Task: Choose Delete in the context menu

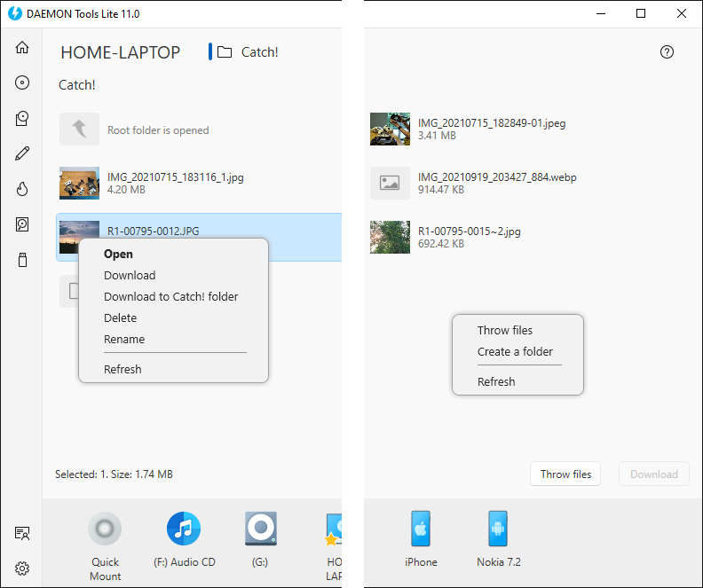Action: click(121, 318)
